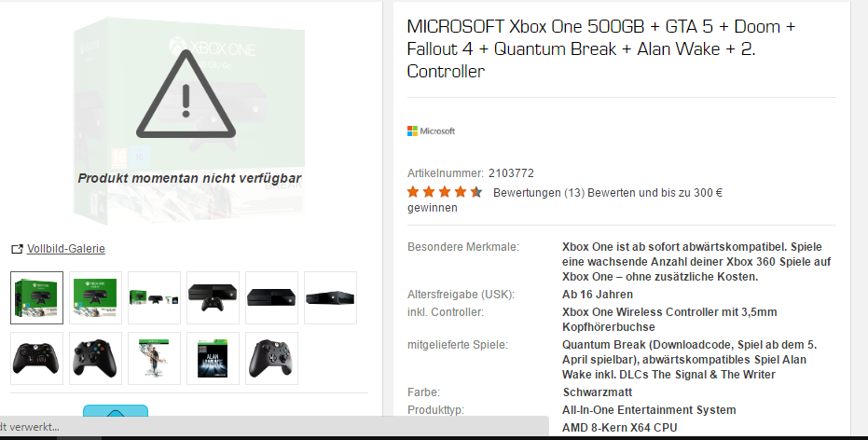The width and height of the screenshot is (868, 440).
Task: Select Alan Wake game cover thumbnail
Action: tap(214, 358)
